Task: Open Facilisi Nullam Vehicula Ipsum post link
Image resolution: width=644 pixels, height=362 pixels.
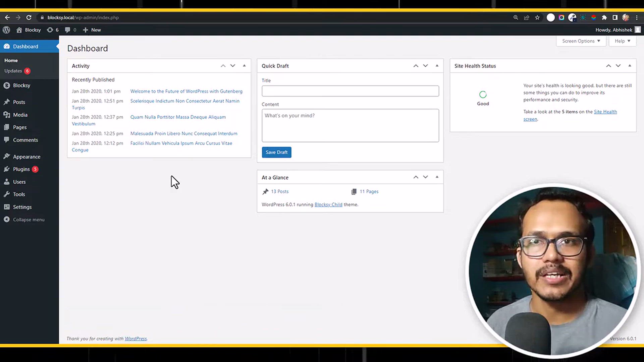Action: point(181,143)
